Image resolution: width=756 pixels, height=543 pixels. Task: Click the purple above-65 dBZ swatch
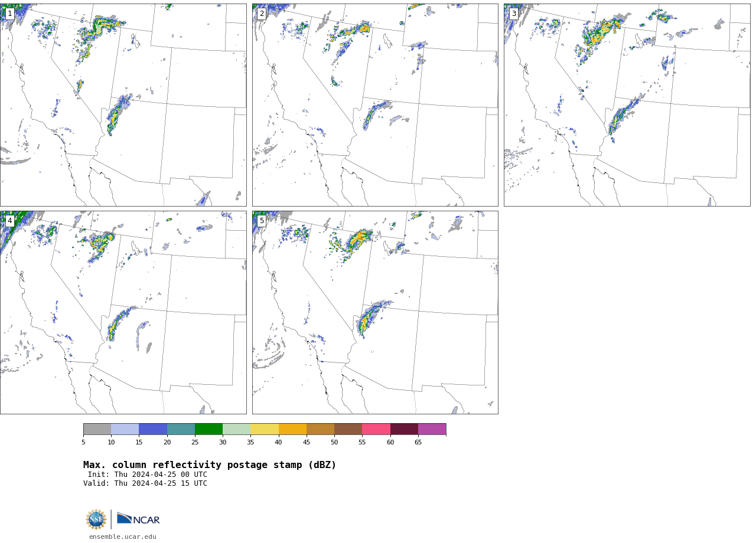point(432,429)
